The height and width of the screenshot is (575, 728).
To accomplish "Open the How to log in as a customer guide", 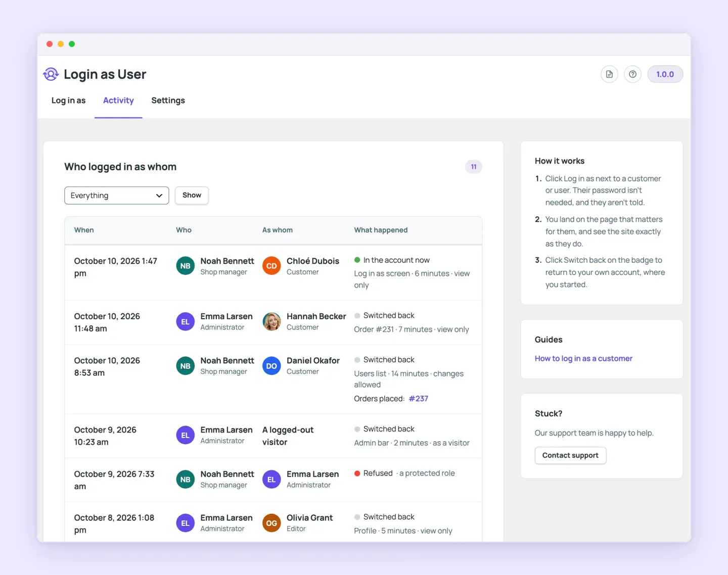I will [583, 359].
